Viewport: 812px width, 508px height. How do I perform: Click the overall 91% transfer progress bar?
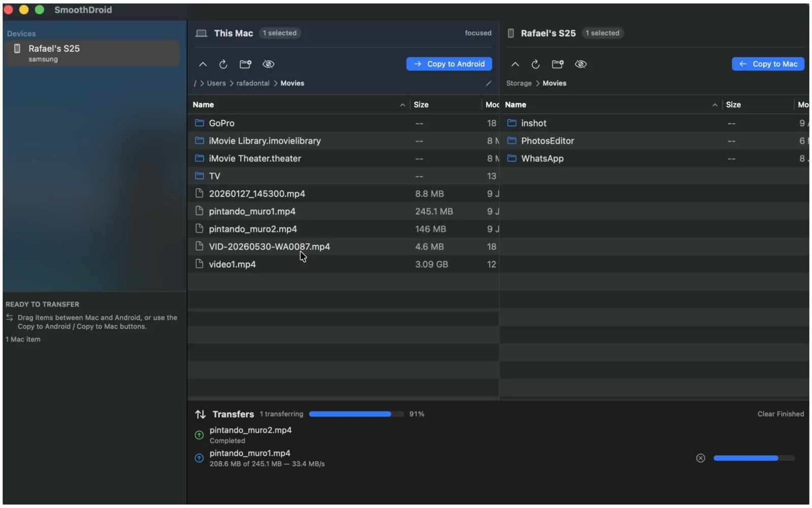click(x=356, y=414)
